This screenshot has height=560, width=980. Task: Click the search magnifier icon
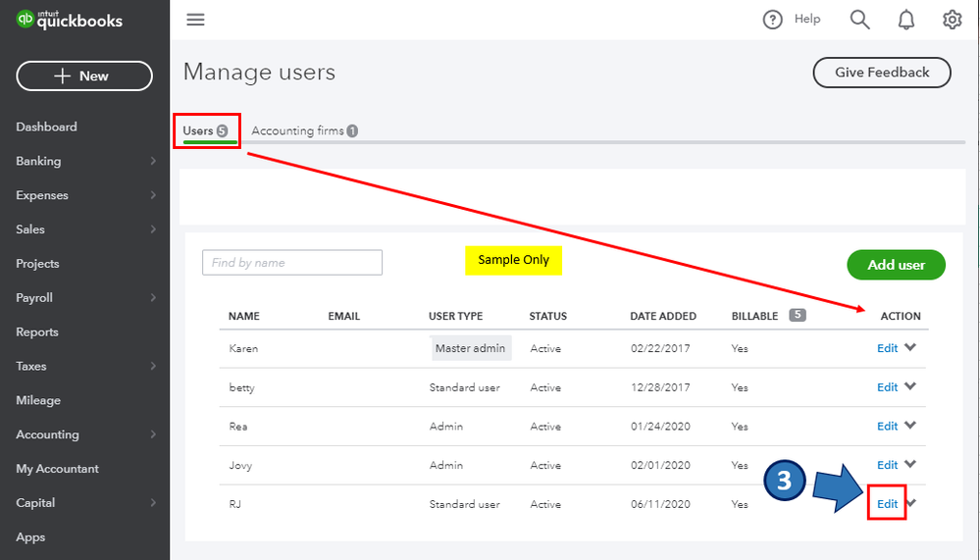pyautogui.click(x=859, y=20)
